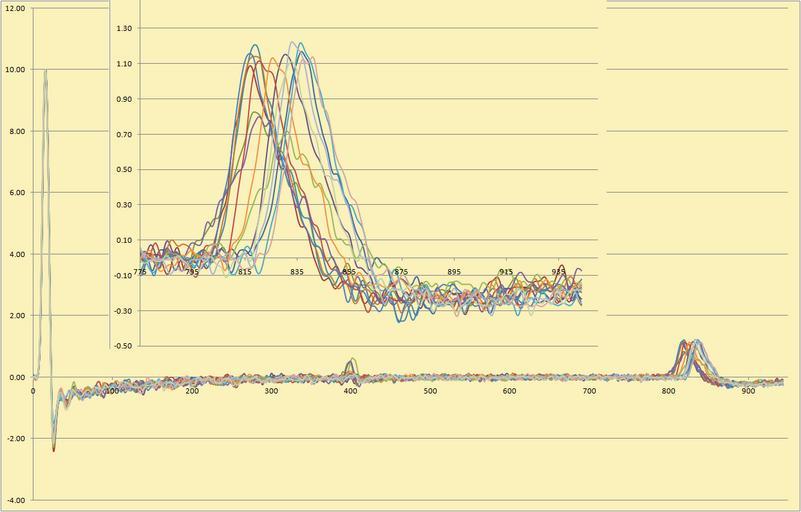Image resolution: width=801 pixels, height=512 pixels.
Task: Select the 0.70 inset y-axis label
Action: [x=124, y=134]
